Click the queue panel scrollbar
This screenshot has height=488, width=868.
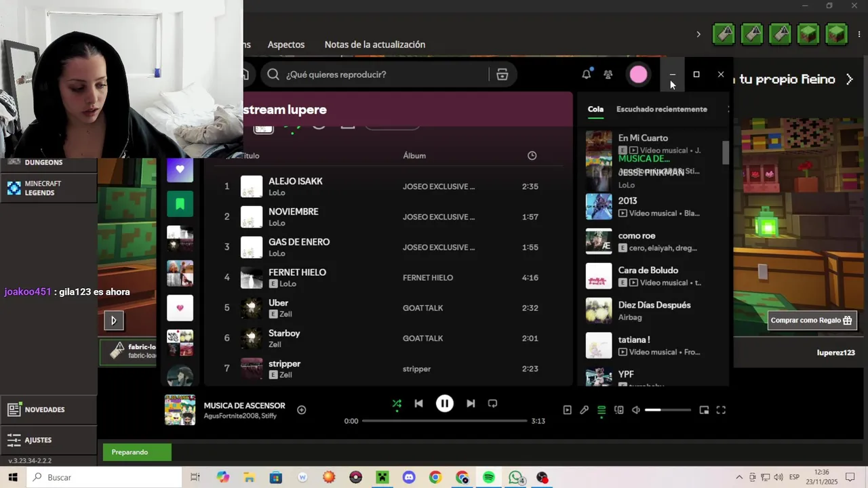point(726,152)
